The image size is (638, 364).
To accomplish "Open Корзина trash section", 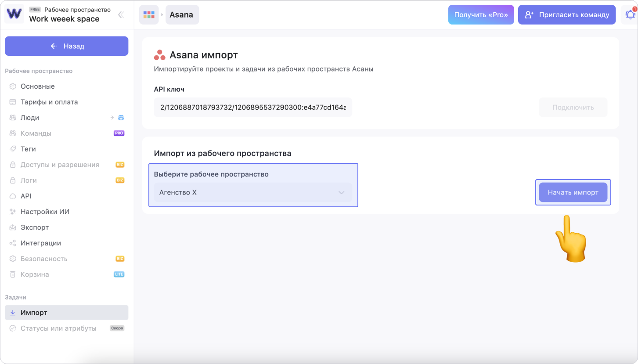I will click(x=35, y=274).
